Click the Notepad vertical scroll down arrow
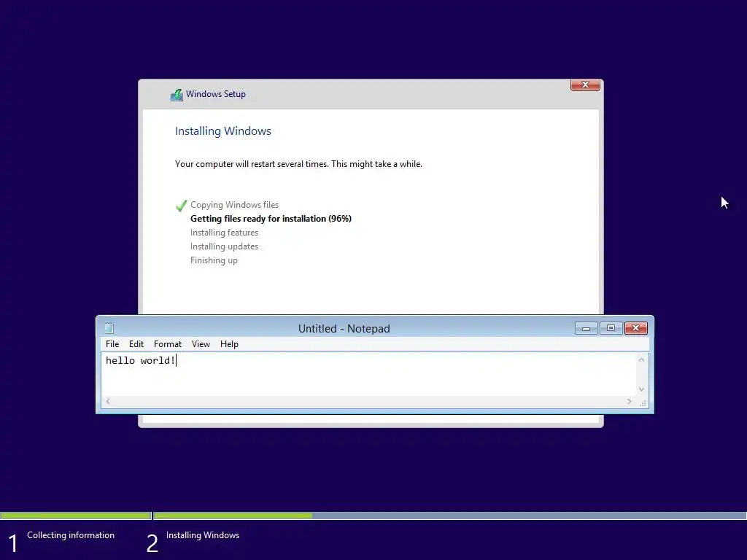Viewport: 747px width, 560px height. (x=641, y=389)
